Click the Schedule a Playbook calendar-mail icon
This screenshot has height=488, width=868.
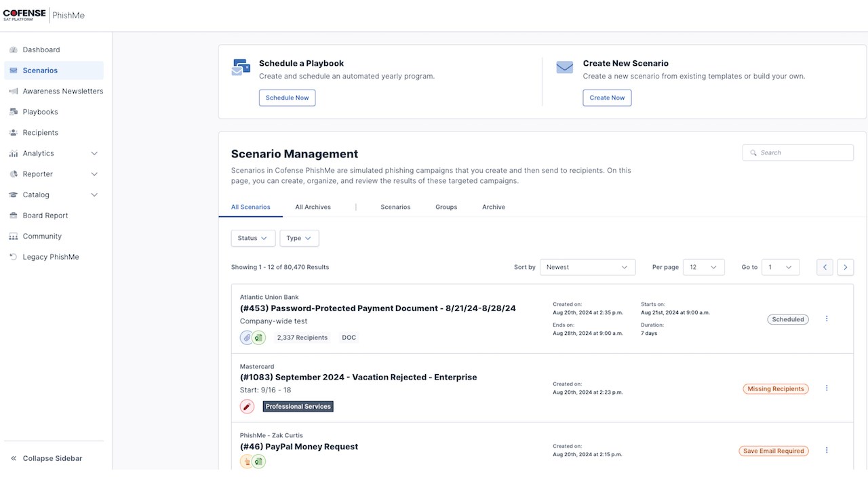241,67
